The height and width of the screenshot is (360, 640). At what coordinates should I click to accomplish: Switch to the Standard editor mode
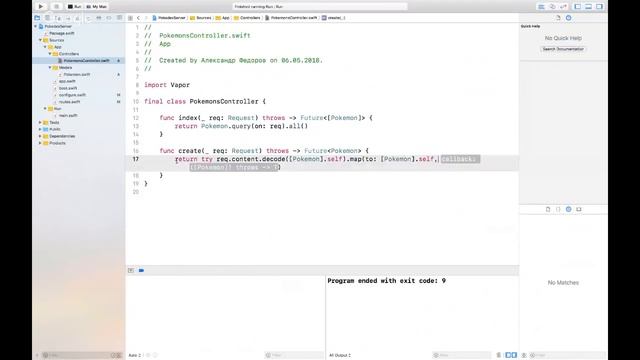pyautogui.click(x=541, y=7)
